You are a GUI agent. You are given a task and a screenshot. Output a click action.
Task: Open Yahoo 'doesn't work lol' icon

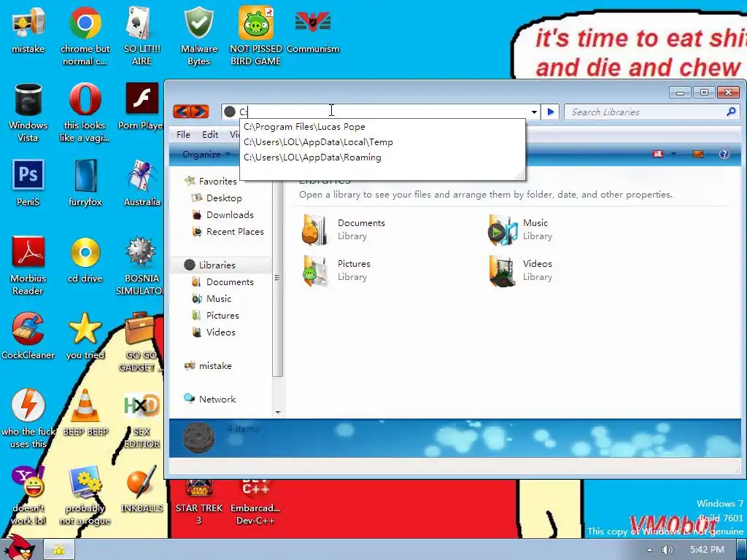[28, 496]
